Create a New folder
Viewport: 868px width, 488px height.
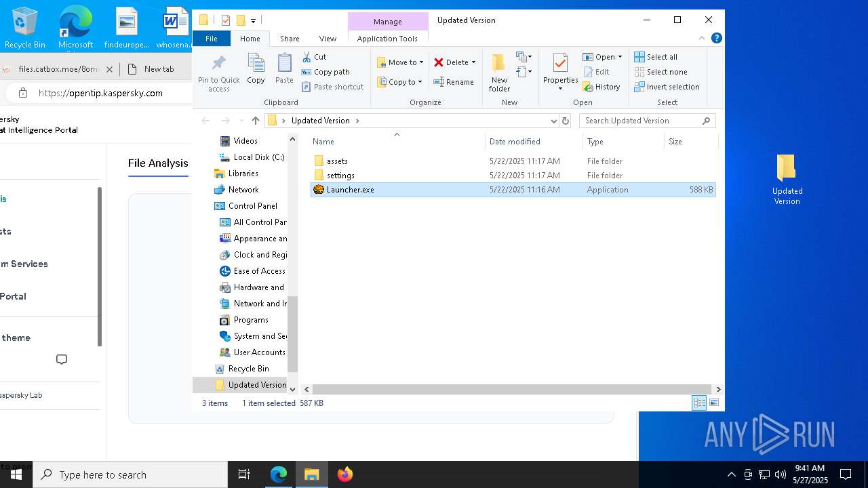pos(499,73)
